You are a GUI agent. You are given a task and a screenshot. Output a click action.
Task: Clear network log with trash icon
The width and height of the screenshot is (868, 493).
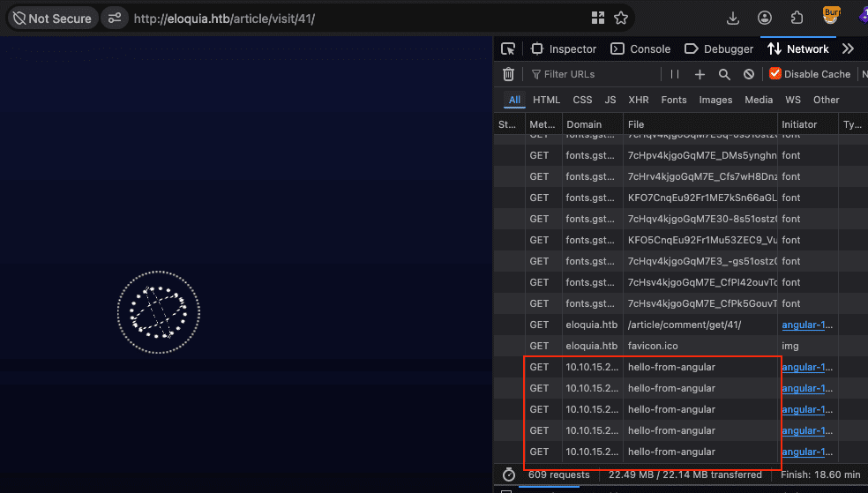tap(508, 74)
